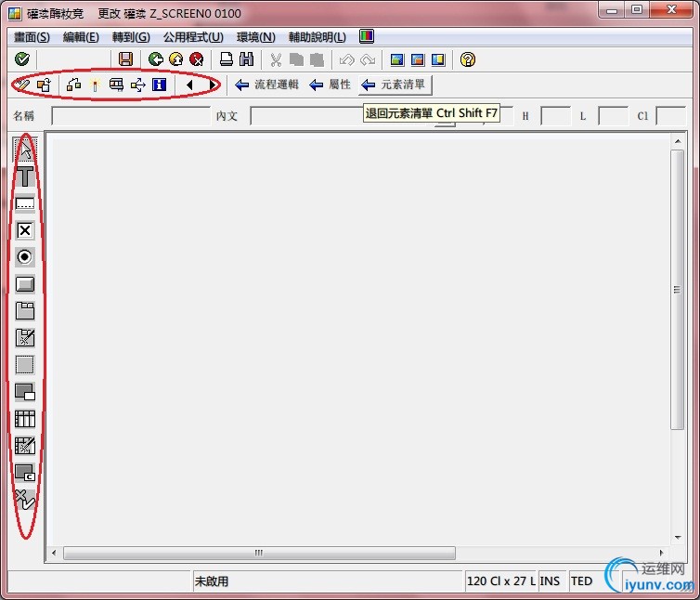
Task: Click the scroll up arrow
Action: click(x=677, y=141)
